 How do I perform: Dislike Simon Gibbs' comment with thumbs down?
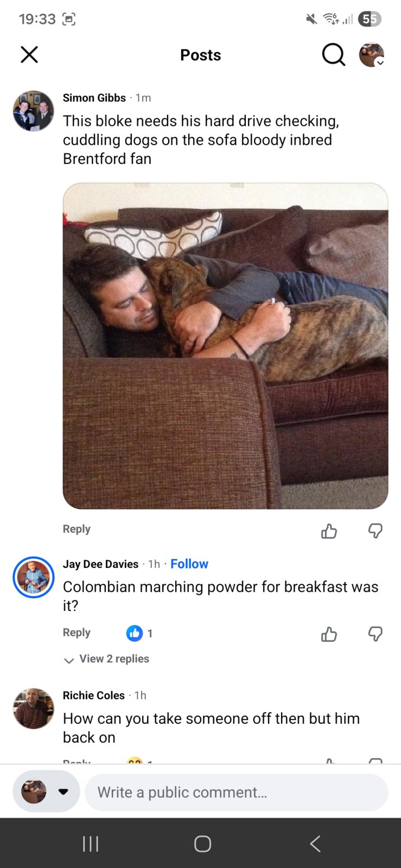point(375,531)
